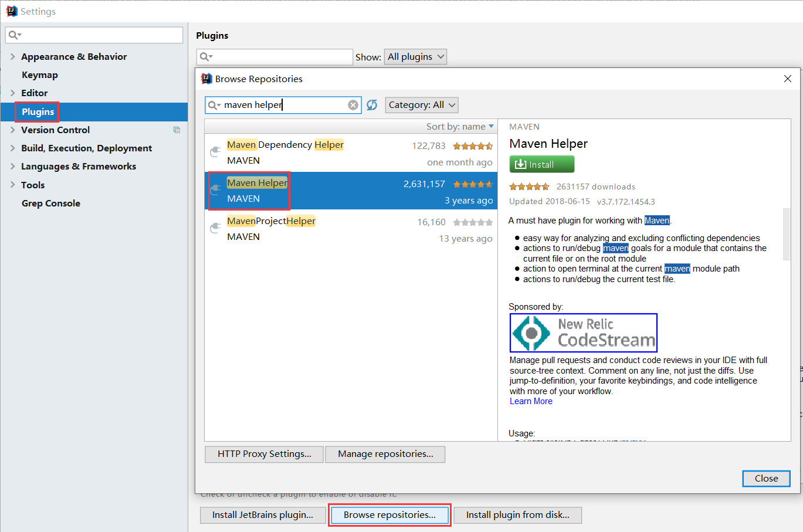Select MavenProjectHelper in results
Screen dimensions: 803x532
point(351,229)
